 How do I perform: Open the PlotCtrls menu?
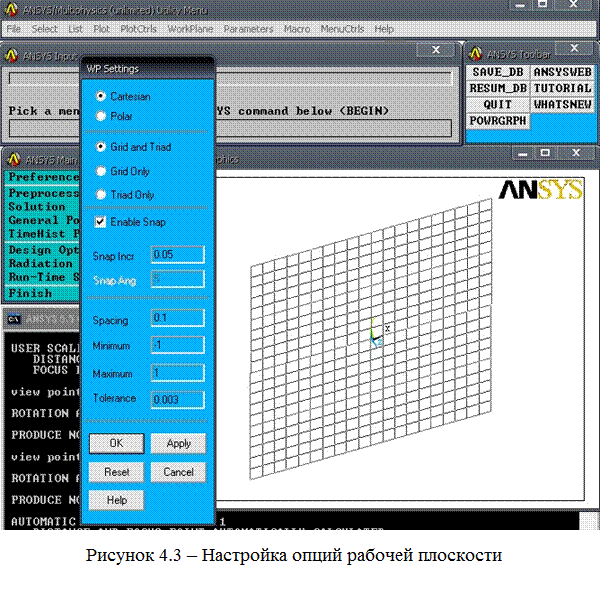click(138, 29)
